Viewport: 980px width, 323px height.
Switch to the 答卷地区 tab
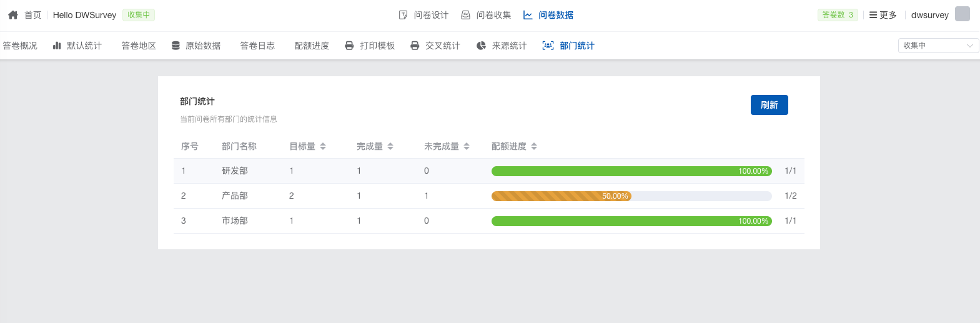(139, 46)
